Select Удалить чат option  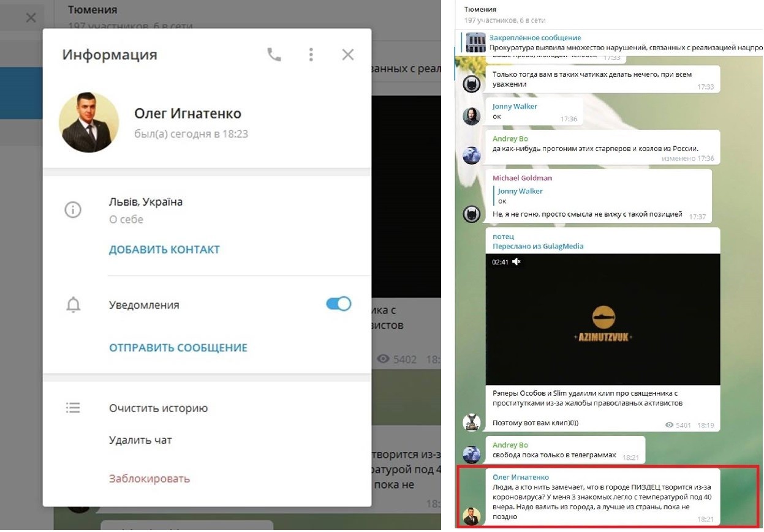click(x=140, y=440)
